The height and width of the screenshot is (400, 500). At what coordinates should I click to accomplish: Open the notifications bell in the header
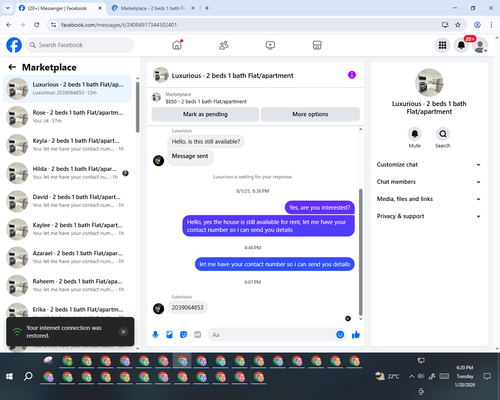(x=461, y=45)
